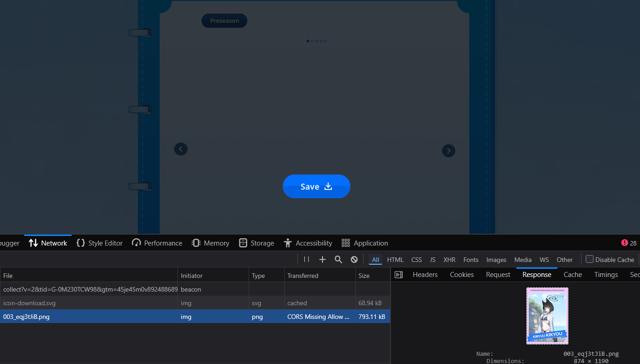Open the error count indicator showing 28

pos(629,243)
